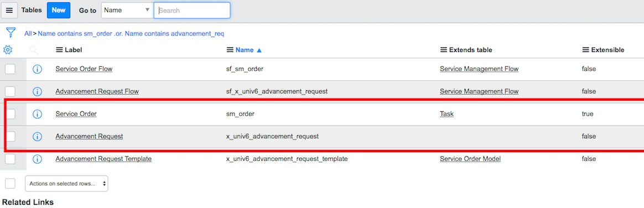Image resolution: width=644 pixels, height=208 pixels.
Task: Click the funnel filter icon
Action: point(11,33)
